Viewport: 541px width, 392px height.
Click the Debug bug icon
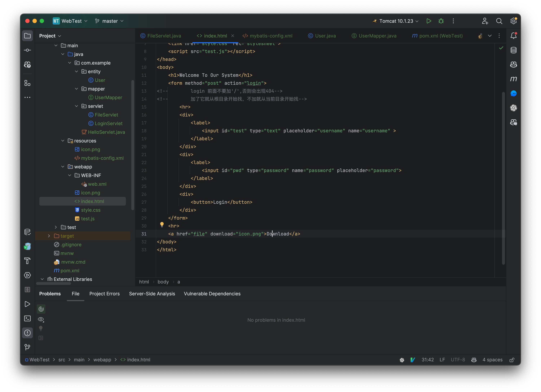(x=441, y=21)
